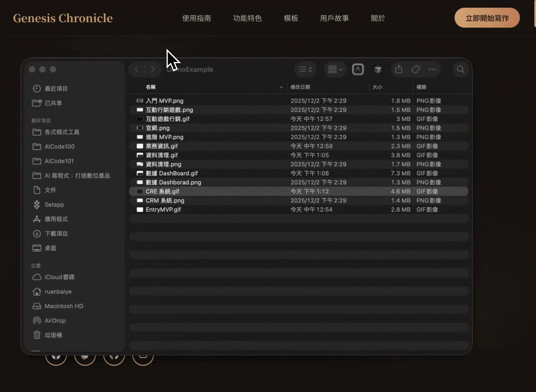Click the tag icon in Finder toolbar
Screen dimensions: 536x392
[x=415, y=69]
